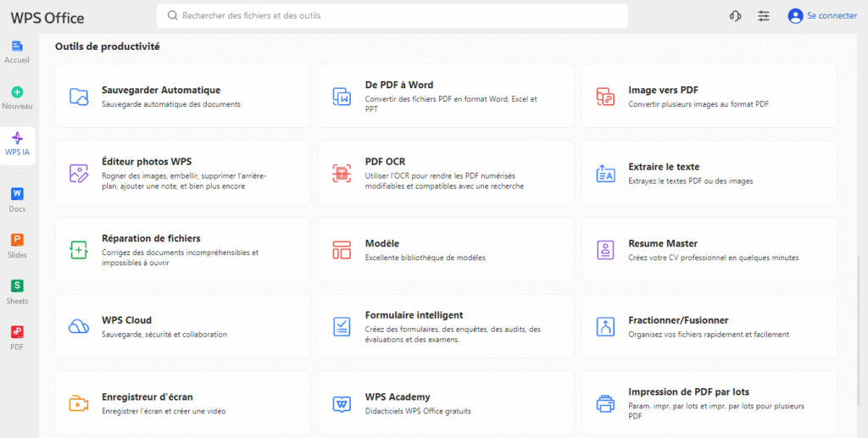
Task: Open the Image vers PDF title
Action: point(663,90)
